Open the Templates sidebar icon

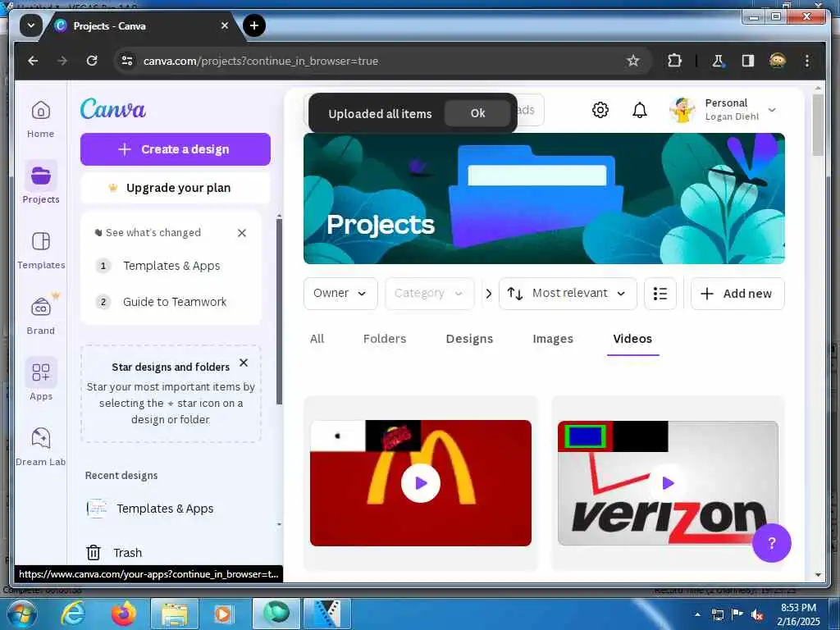[x=41, y=249]
